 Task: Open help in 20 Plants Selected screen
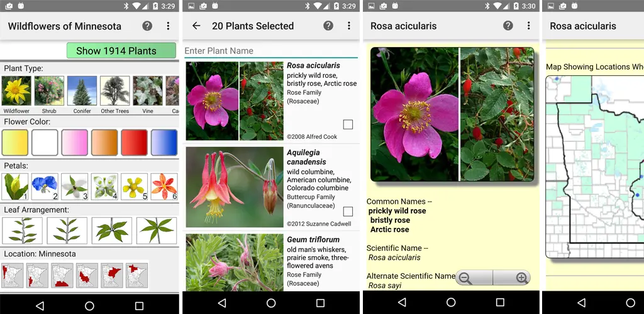328,26
